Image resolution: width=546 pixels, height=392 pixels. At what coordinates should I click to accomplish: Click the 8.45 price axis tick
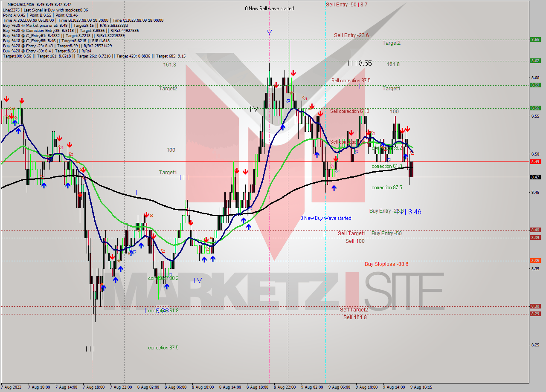click(535, 192)
